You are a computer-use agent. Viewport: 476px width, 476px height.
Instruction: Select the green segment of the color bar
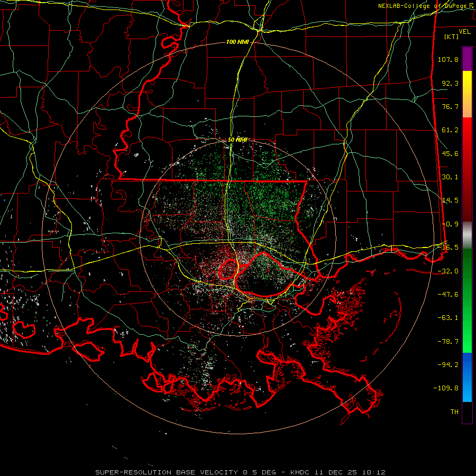pyautogui.click(x=467, y=300)
